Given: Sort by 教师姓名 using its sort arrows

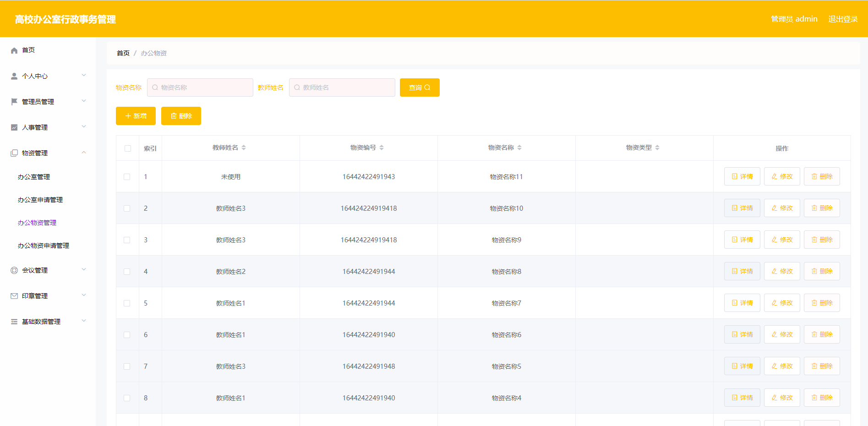Looking at the screenshot, I should click(x=244, y=147).
